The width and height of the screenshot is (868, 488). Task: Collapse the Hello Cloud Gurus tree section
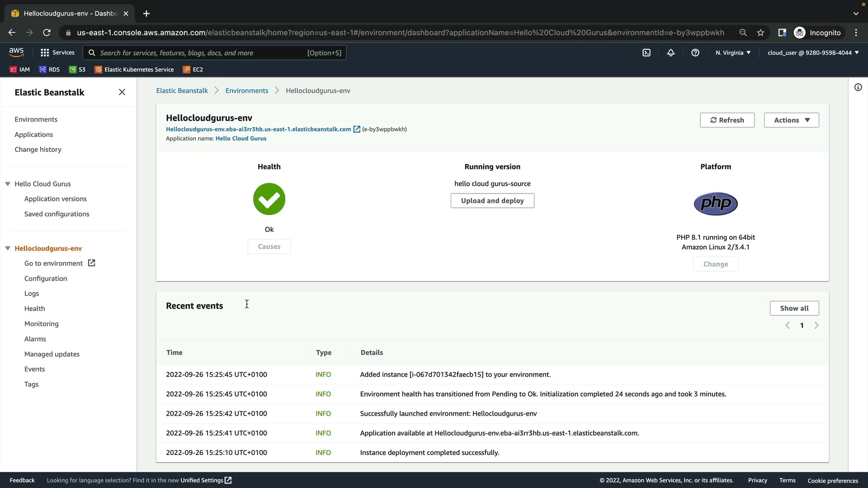[8, 184]
